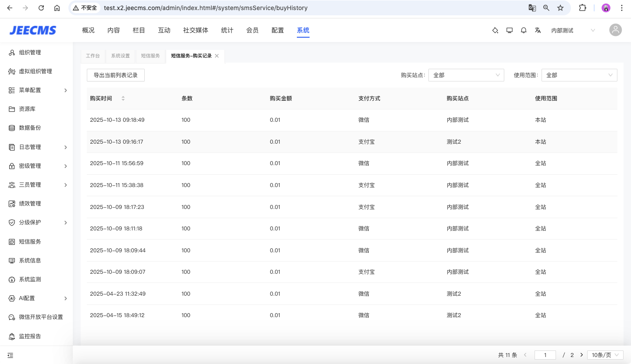Screen dimensions: 631x364
Task: Open the 购买站点 dropdown filter
Action: coord(466,75)
